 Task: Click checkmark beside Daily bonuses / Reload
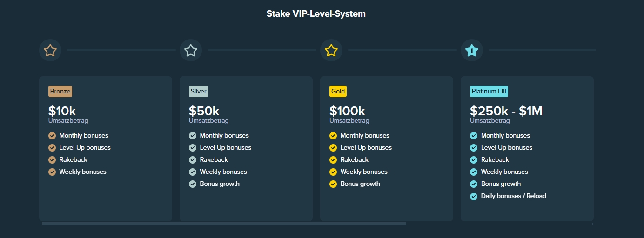point(474,196)
